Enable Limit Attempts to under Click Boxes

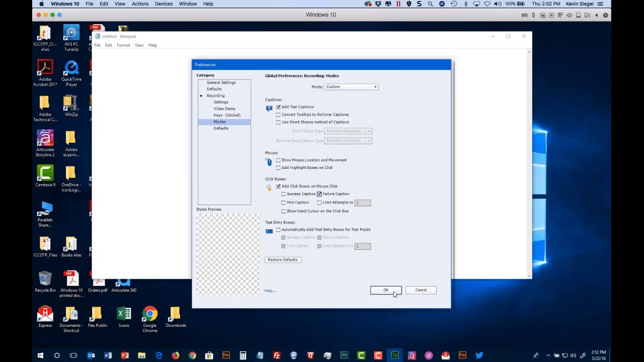click(x=319, y=203)
